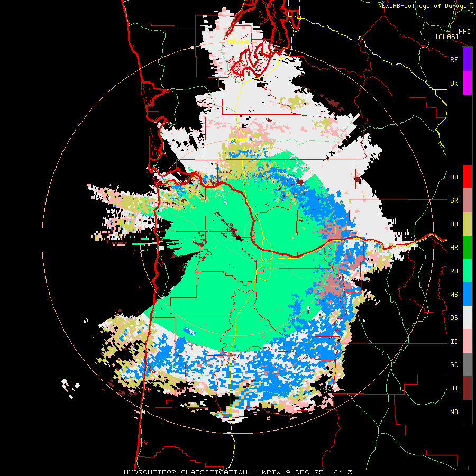Click the GR legend label
Viewport: 476px width, 476px height.
(x=454, y=200)
